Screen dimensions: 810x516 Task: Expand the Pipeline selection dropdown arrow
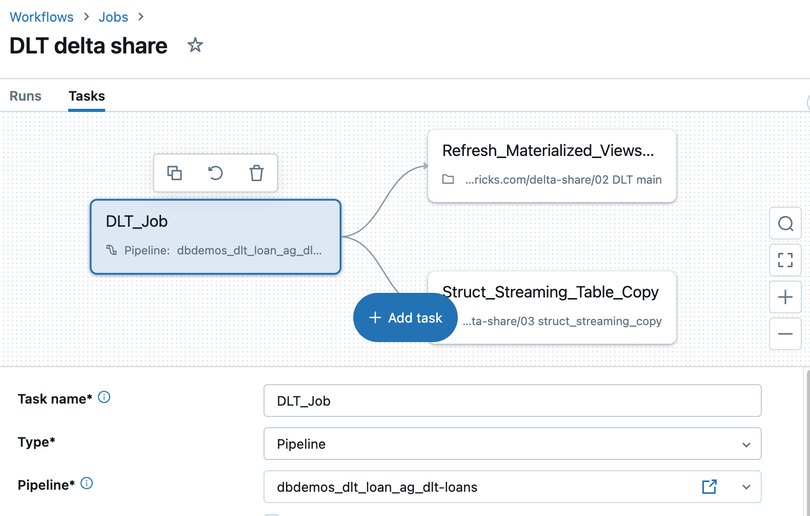(x=746, y=487)
